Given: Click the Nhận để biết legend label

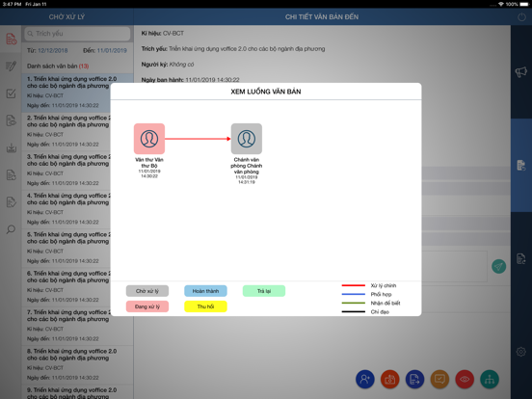Looking at the screenshot, I should [386, 304].
